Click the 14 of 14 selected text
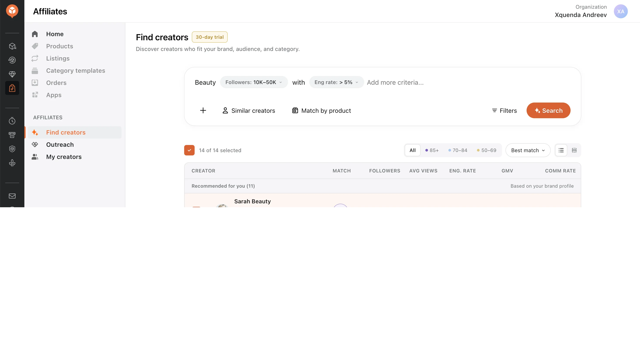640x364 pixels. click(220, 150)
